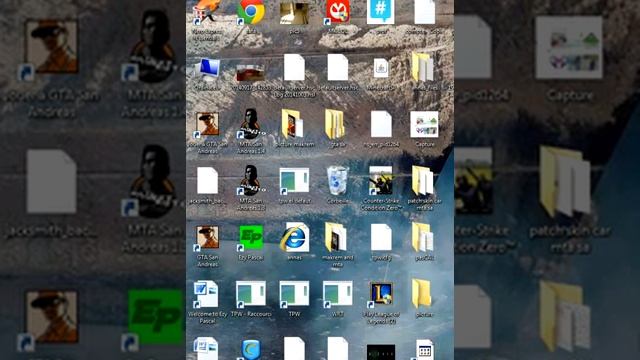Open the gta sa folder
This screenshot has width=640, height=360.
[x=335, y=124]
